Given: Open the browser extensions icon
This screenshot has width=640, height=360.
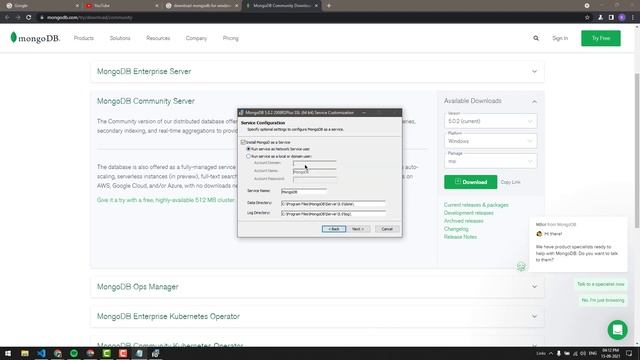Looking at the screenshot, I should [600, 18].
